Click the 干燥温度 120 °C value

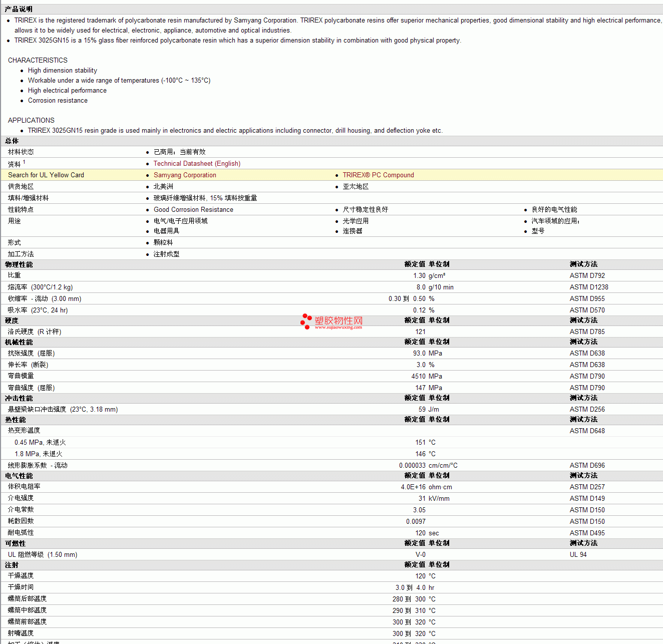coord(425,576)
